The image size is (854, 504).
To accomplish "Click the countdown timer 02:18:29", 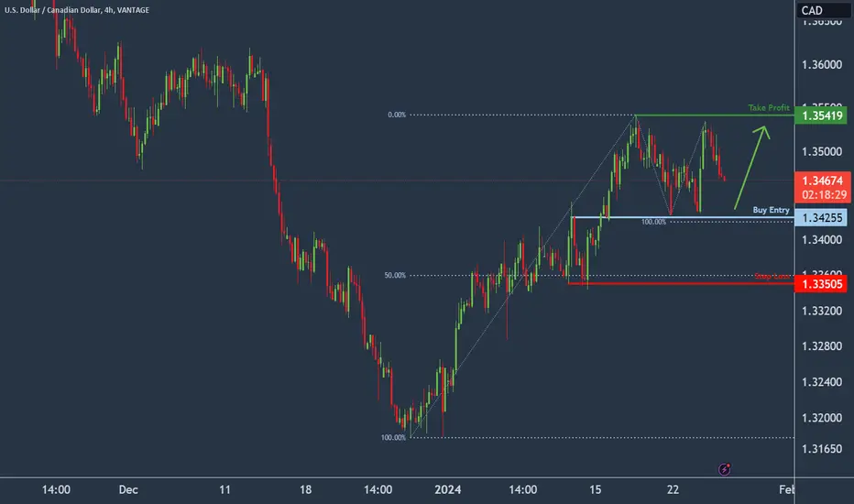I will [824, 195].
